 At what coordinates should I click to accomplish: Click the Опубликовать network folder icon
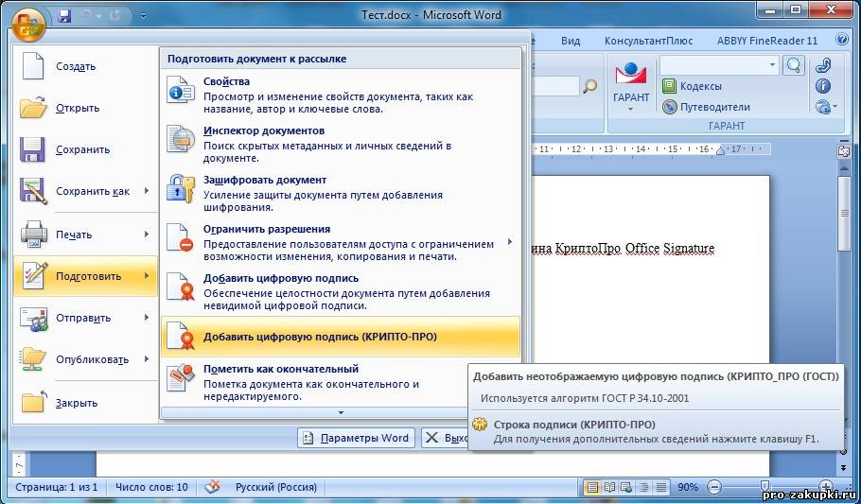click(x=33, y=359)
